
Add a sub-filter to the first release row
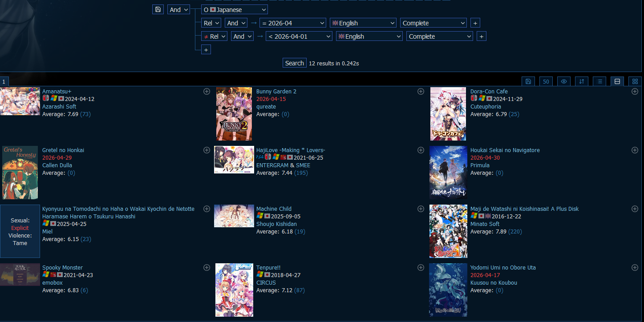(x=475, y=23)
